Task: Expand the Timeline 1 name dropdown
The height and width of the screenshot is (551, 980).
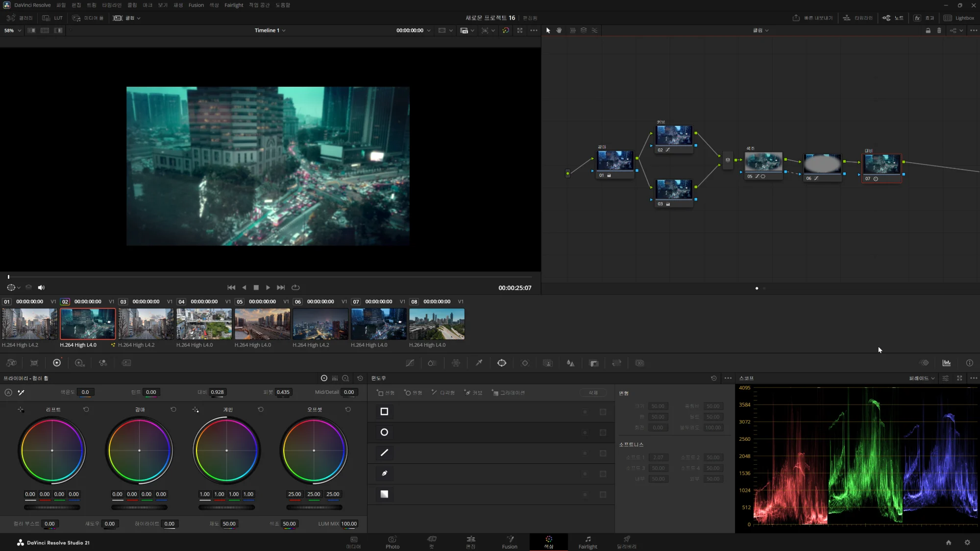Action: pyautogui.click(x=270, y=30)
